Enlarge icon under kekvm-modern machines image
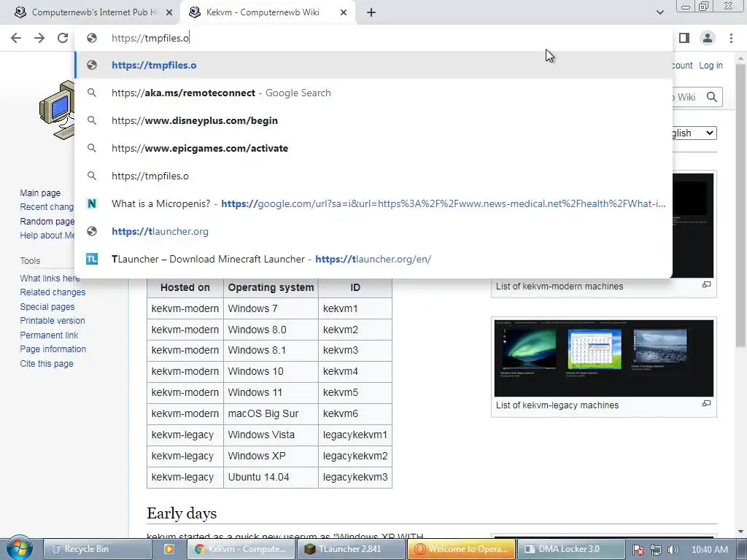The image size is (747, 560). [706, 284]
